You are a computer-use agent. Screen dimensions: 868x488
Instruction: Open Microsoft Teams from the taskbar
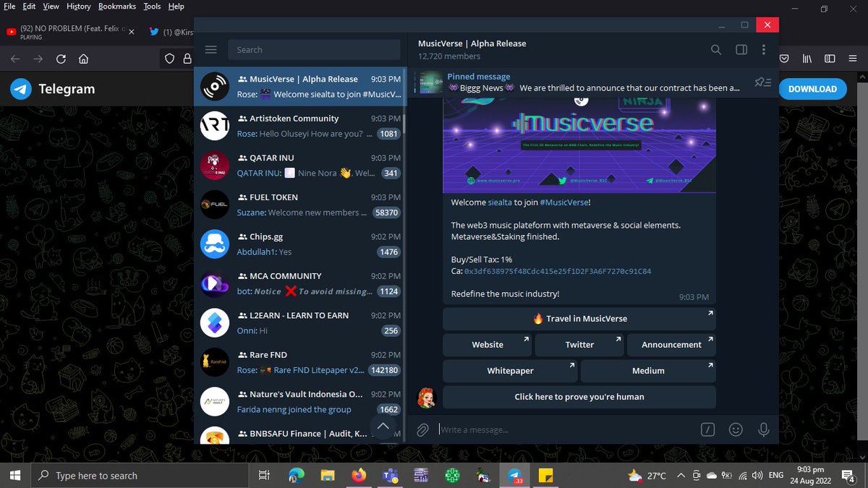pyautogui.click(x=391, y=476)
